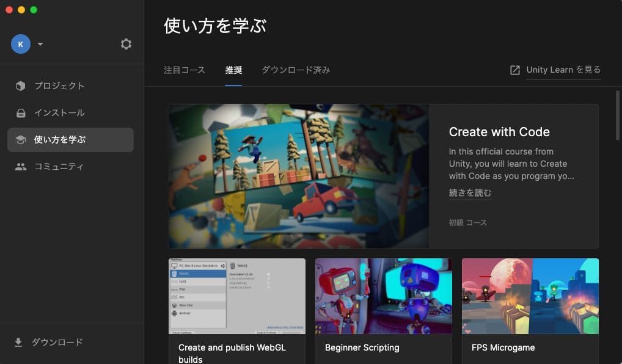Click the vertical scrollbar thumb
This screenshot has width=622, height=364.
click(x=617, y=115)
